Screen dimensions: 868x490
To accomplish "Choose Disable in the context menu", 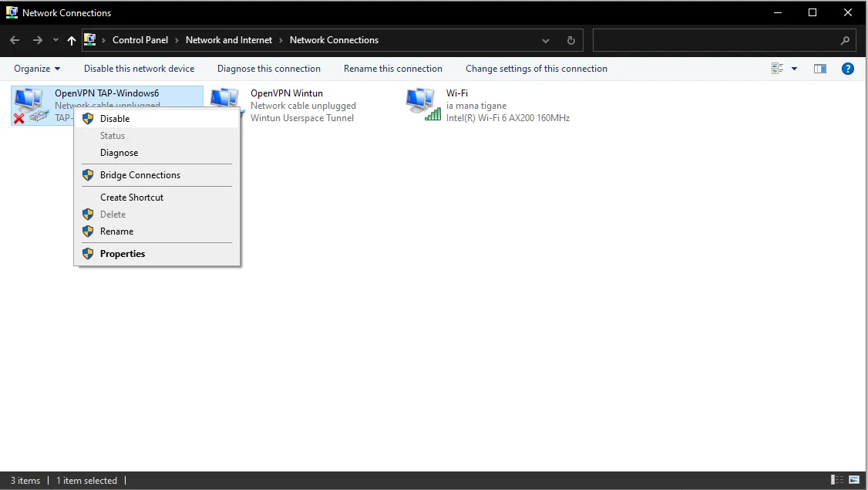I will 157,119.
